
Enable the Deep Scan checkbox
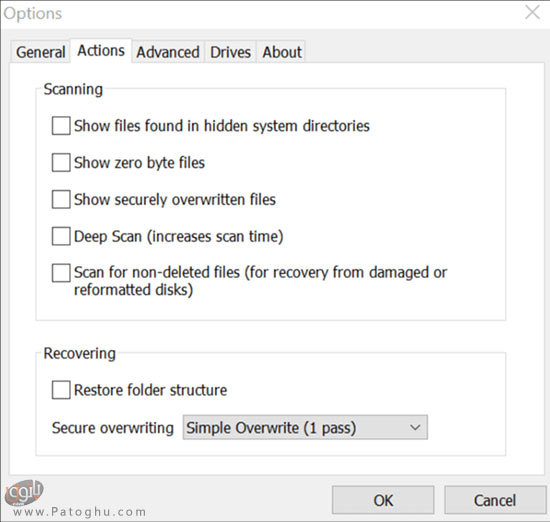coord(61,236)
